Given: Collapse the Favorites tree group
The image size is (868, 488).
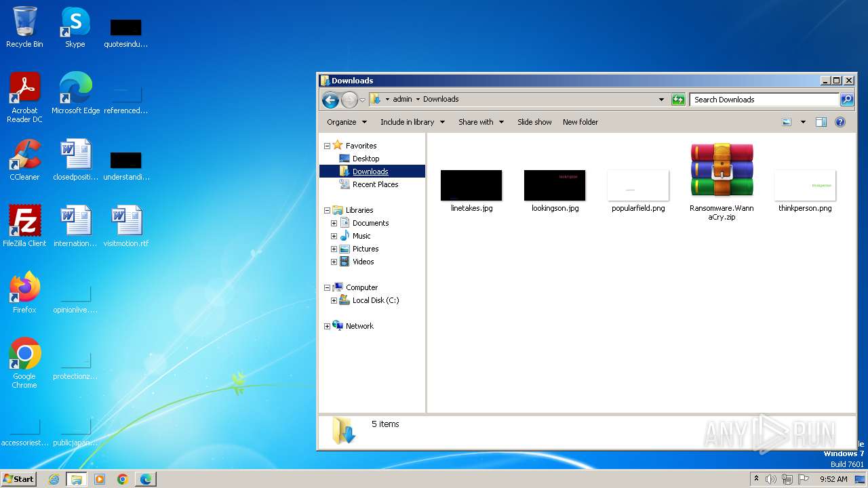Looking at the screenshot, I should (x=327, y=146).
